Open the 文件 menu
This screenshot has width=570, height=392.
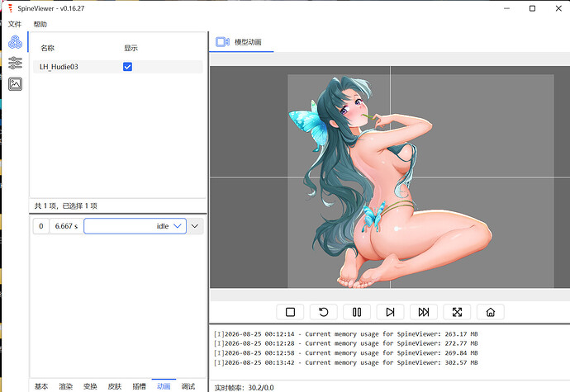pos(15,24)
